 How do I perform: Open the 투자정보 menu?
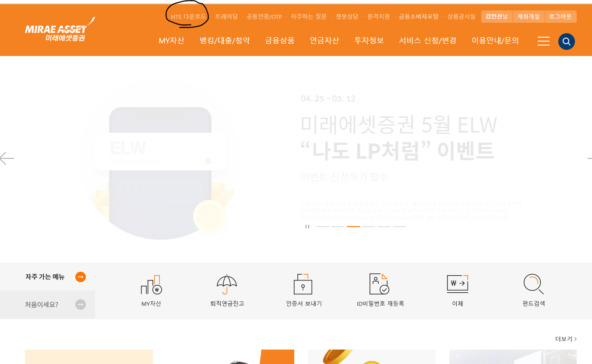tap(369, 41)
